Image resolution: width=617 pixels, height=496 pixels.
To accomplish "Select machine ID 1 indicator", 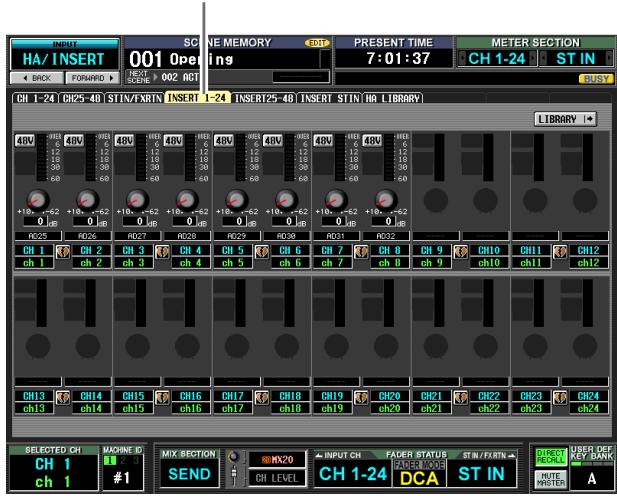I will pyautogui.click(x=110, y=461).
